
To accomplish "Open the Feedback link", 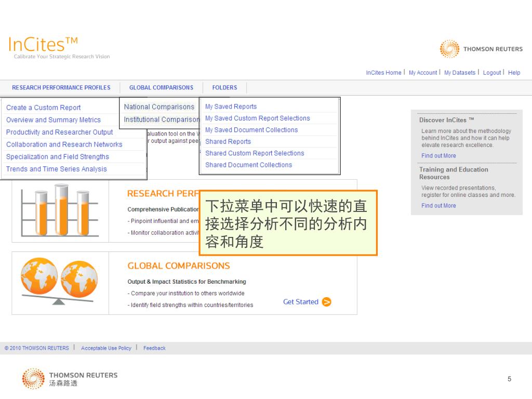I will (x=154, y=348).
